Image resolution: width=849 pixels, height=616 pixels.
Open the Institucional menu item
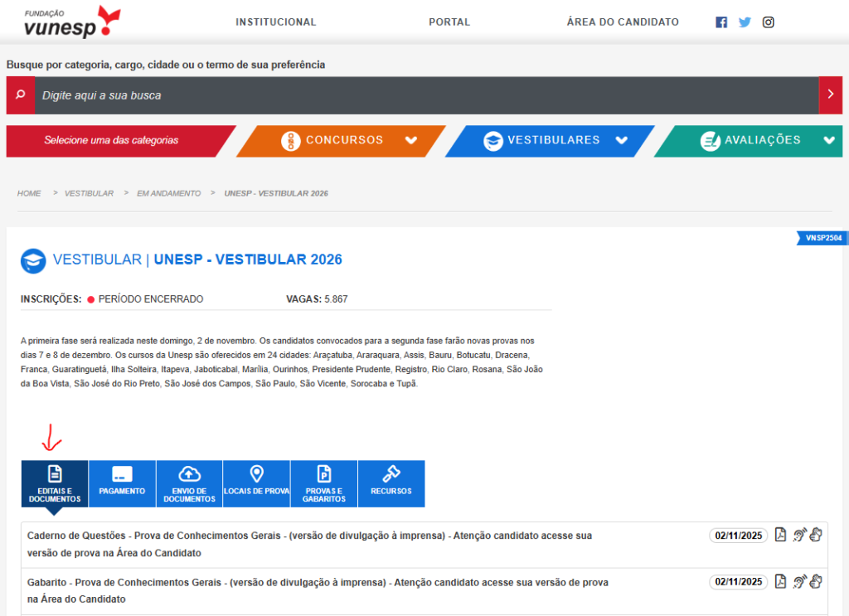tap(276, 22)
